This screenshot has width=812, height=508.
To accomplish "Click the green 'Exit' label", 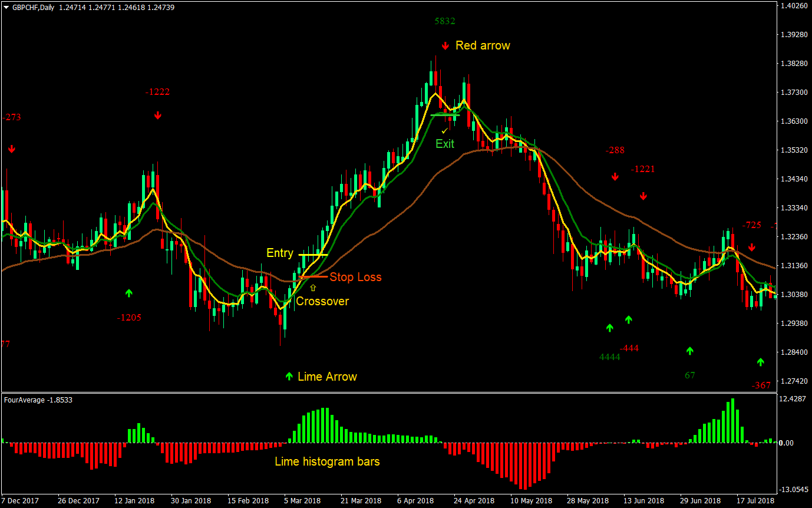I will (444, 144).
